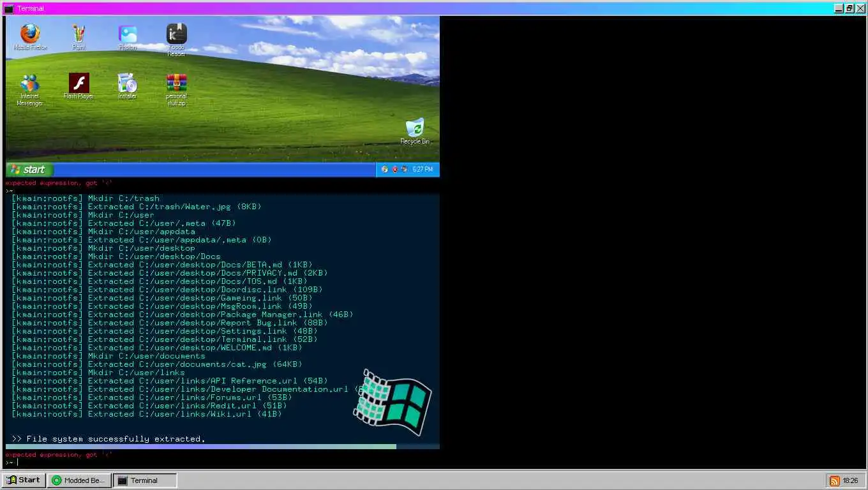
Task: Click the Terminal title bar icon
Action: (9, 8)
